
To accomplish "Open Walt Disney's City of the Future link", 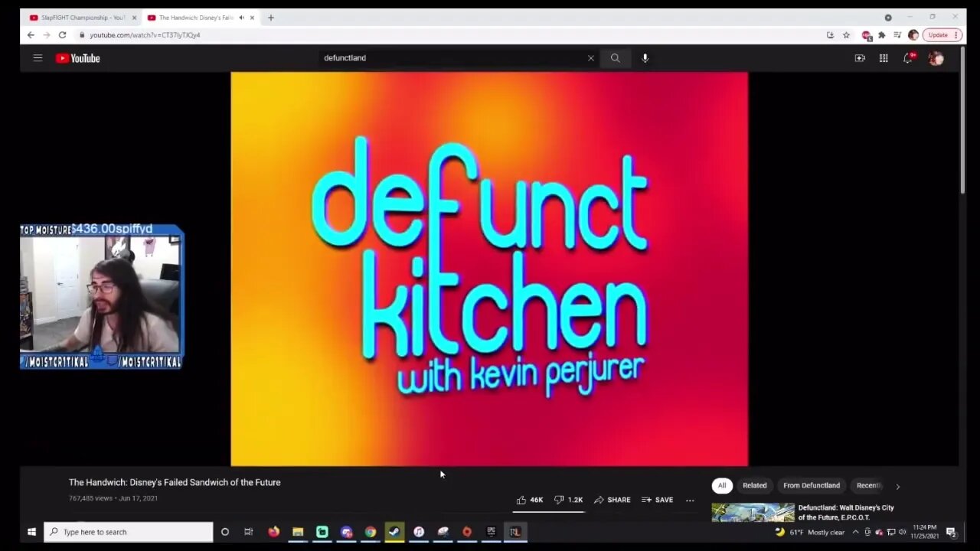I will (846, 512).
